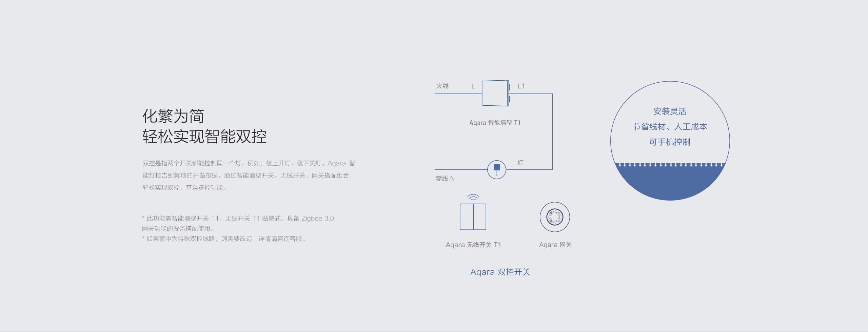Click the L1 terminal label
This screenshot has width=868, height=332.
click(x=521, y=86)
